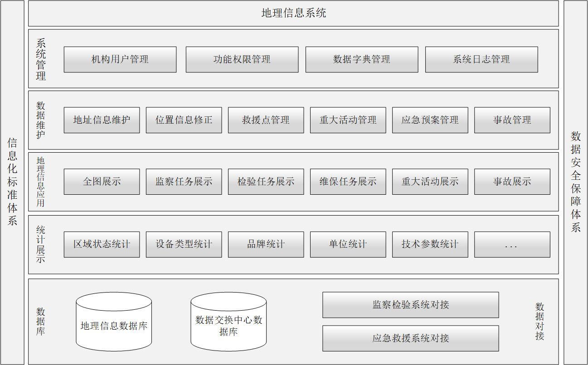Click the 事故展示 box
The image size is (588, 365).
[512, 182]
